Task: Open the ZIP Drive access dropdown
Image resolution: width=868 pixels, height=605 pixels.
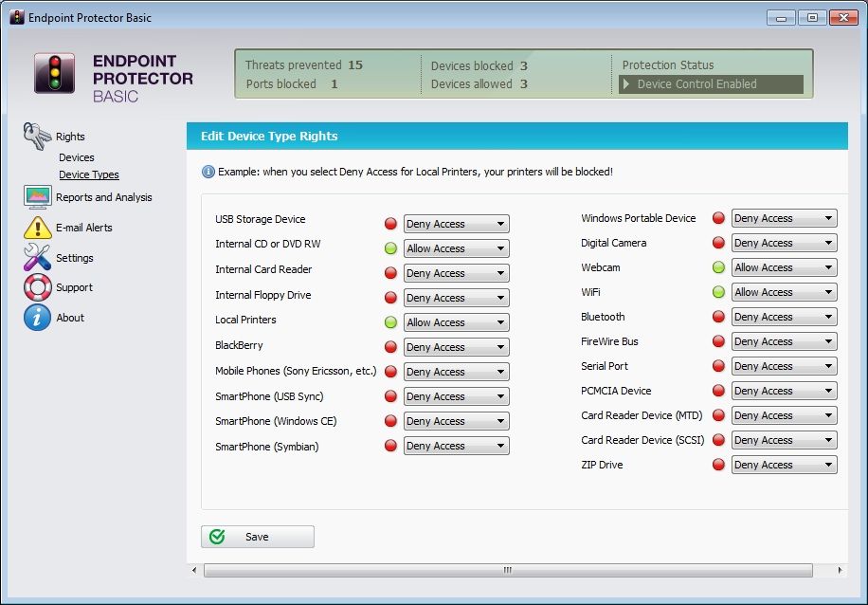Action: click(x=784, y=465)
